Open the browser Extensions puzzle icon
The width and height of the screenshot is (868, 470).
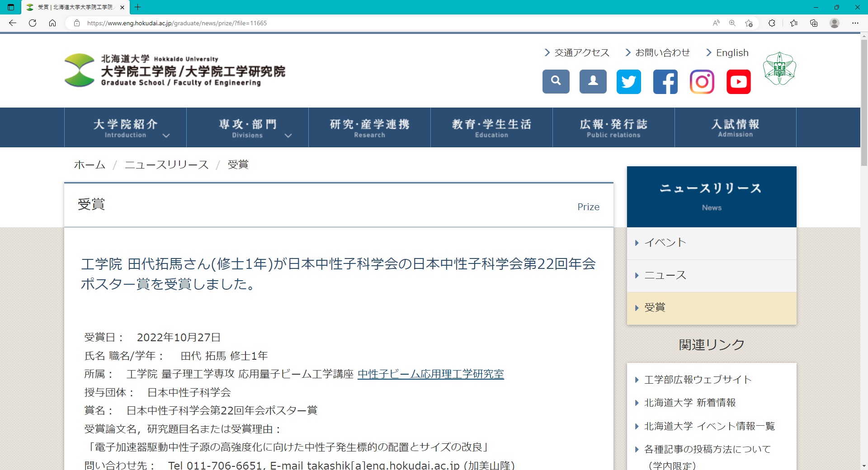772,23
